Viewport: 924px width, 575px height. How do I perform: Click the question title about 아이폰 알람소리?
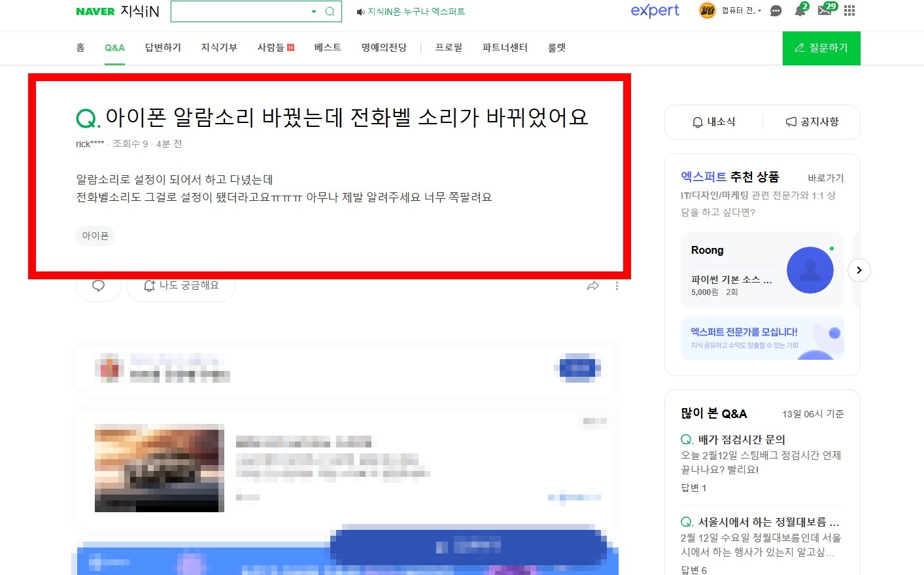(347, 117)
